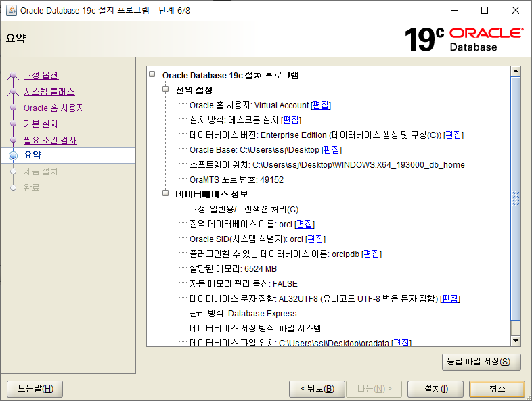Click the 구성 옵션 step marker icon
This screenshot has width=532, height=401.
[x=14, y=75]
